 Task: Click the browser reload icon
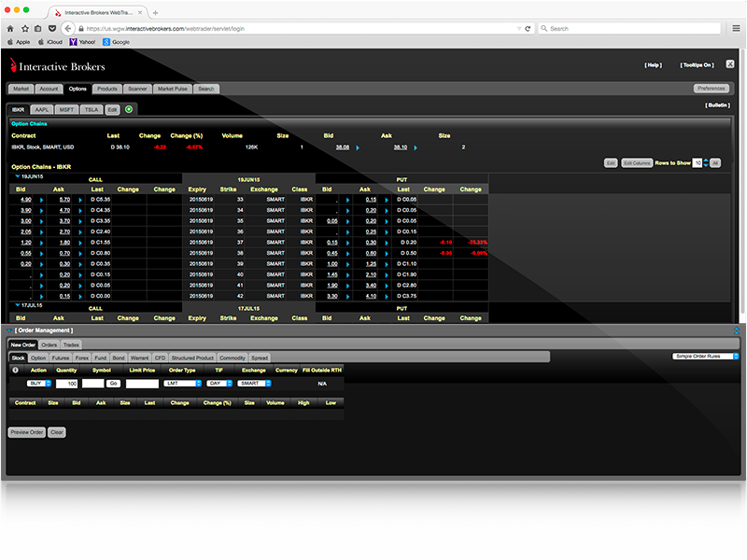(528, 29)
